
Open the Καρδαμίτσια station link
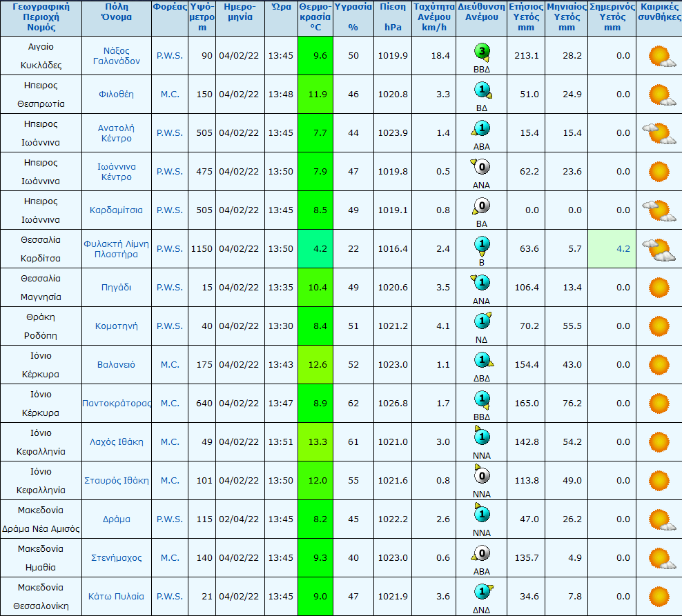click(116, 210)
